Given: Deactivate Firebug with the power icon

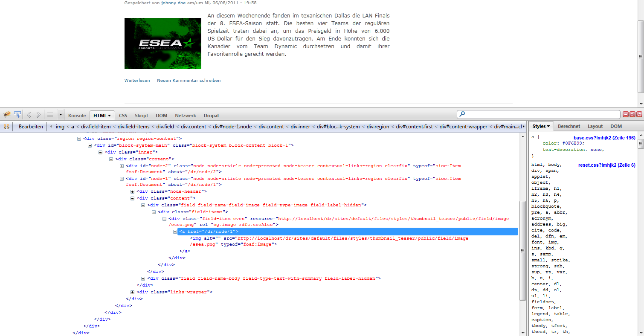Looking at the screenshot, I should 639,114.
